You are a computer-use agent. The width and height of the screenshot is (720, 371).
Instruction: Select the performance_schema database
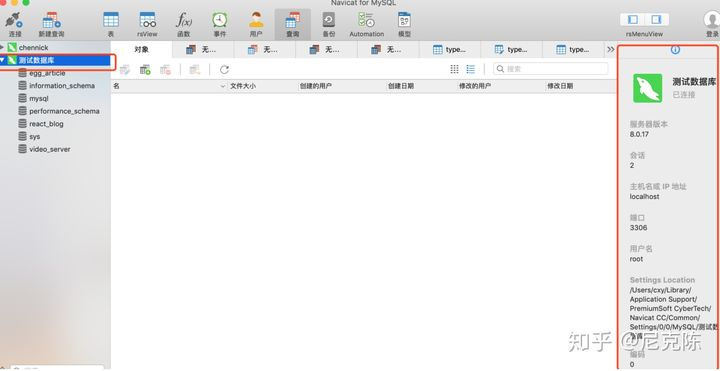coord(64,111)
